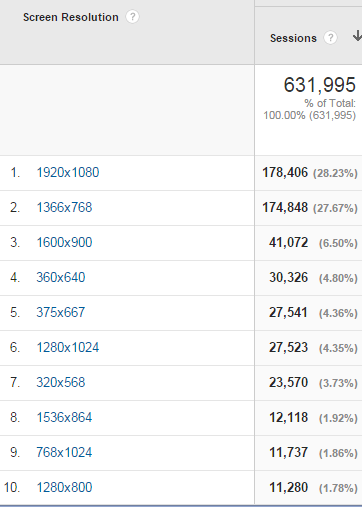Open the 1366x768 resolution link

coord(64,207)
